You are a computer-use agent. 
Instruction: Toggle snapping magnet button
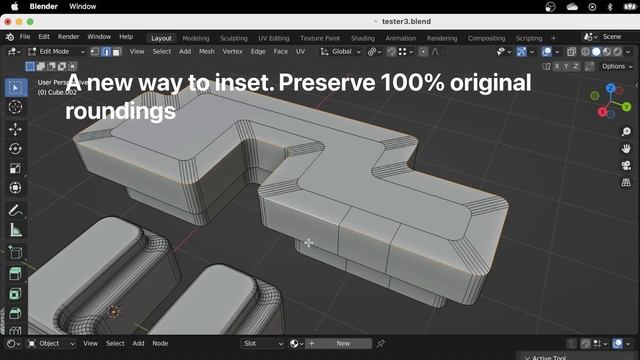tap(391, 52)
